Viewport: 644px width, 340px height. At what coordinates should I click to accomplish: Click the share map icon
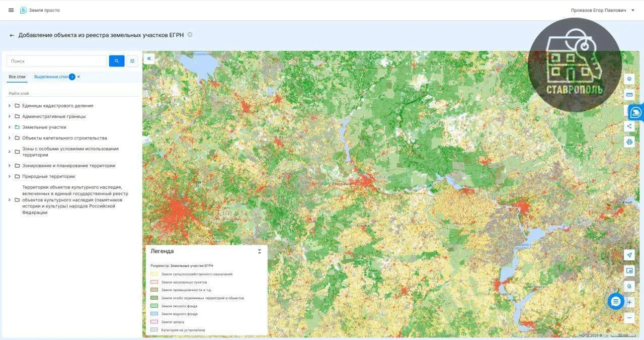[x=629, y=126]
